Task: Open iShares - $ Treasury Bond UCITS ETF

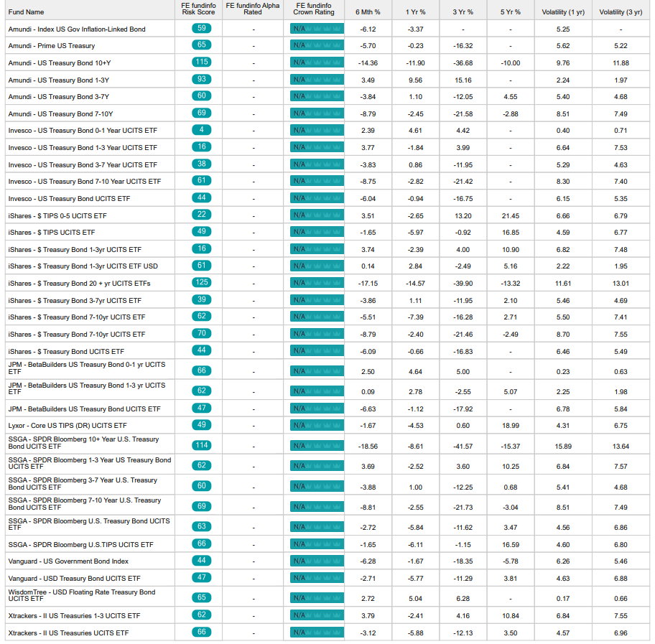Action: tap(66, 352)
